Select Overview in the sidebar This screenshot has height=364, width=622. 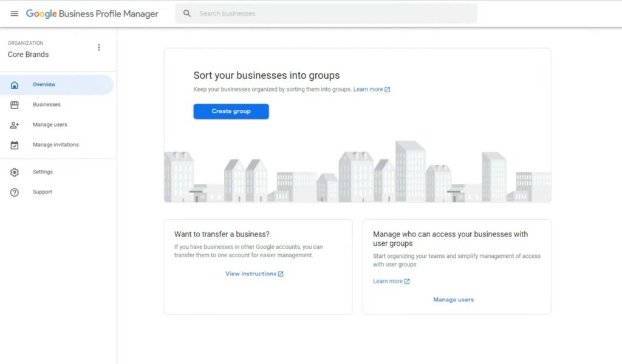(x=56, y=85)
